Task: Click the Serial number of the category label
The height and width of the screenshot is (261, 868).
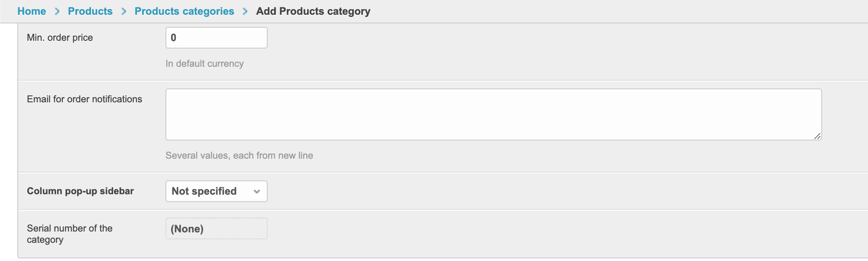Action: (69, 234)
